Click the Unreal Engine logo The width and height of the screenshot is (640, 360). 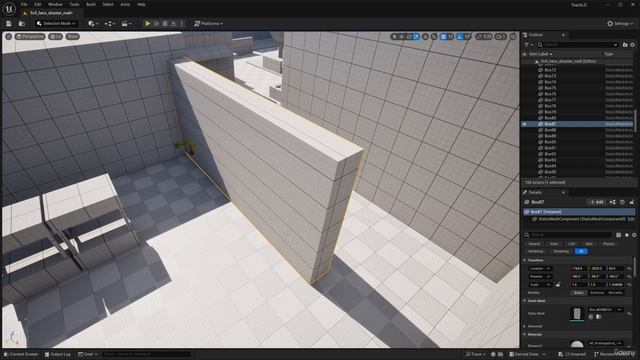9,8
